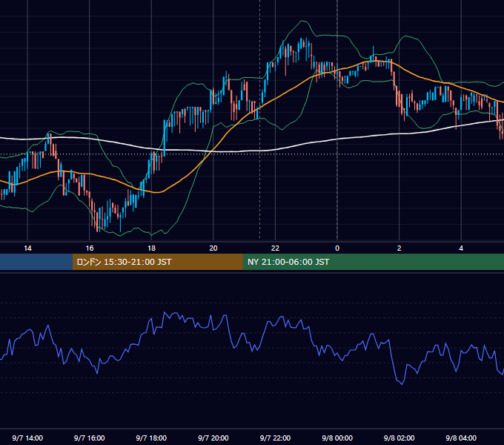Click the 9/7 16:00 indicator axis label

90,438
